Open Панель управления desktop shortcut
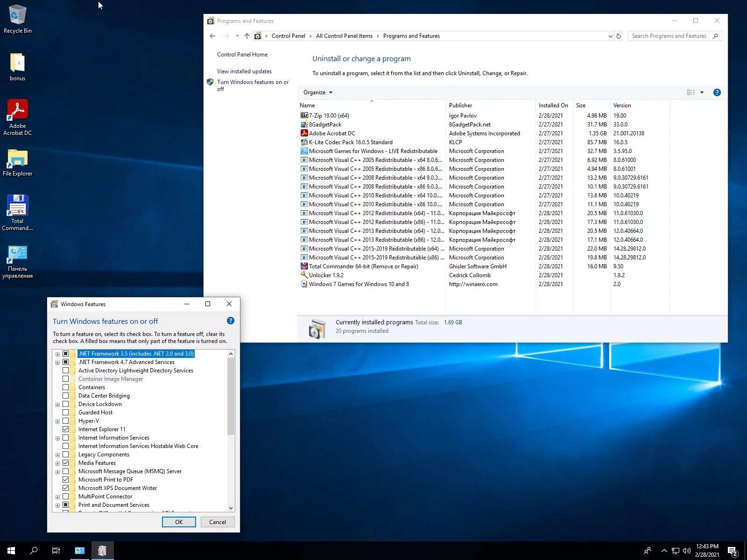Image resolution: width=747 pixels, height=560 pixels. point(18,262)
